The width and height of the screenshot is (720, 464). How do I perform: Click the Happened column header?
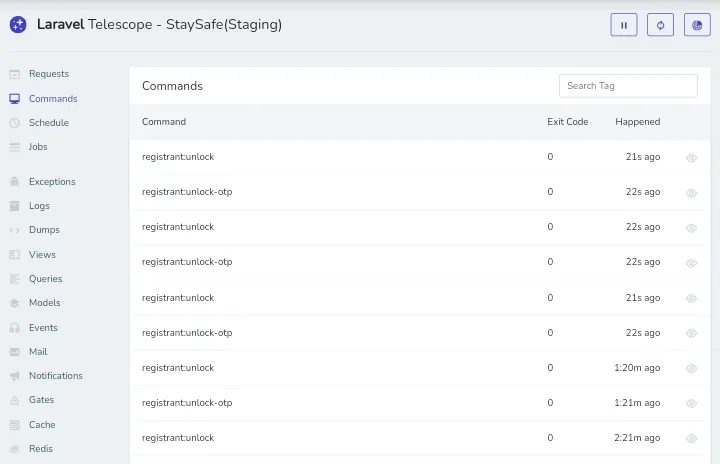point(637,122)
